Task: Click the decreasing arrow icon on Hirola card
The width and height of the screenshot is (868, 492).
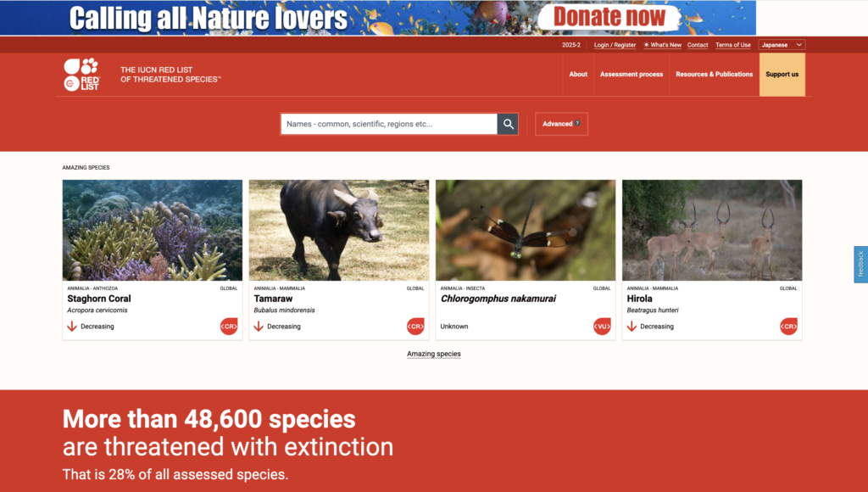Action: pos(632,327)
